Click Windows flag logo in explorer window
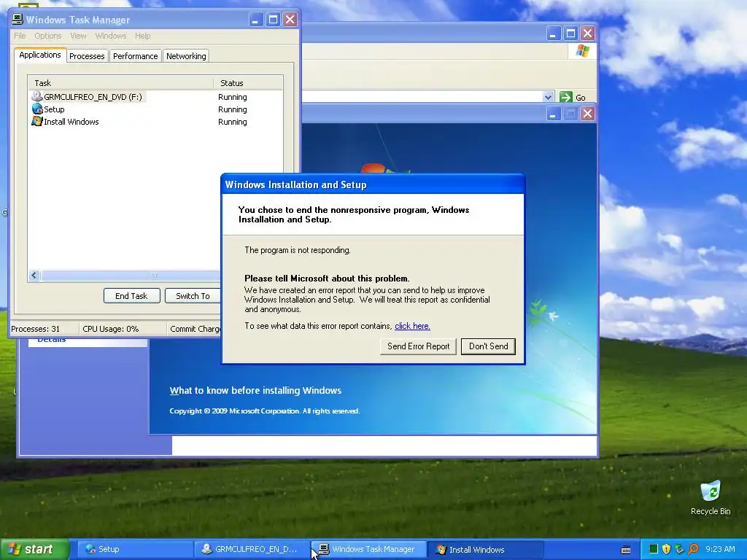 click(x=582, y=50)
